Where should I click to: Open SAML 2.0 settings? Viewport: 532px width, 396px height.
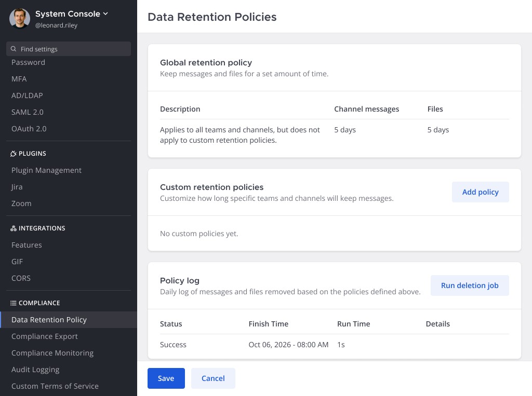(x=28, y=112)
